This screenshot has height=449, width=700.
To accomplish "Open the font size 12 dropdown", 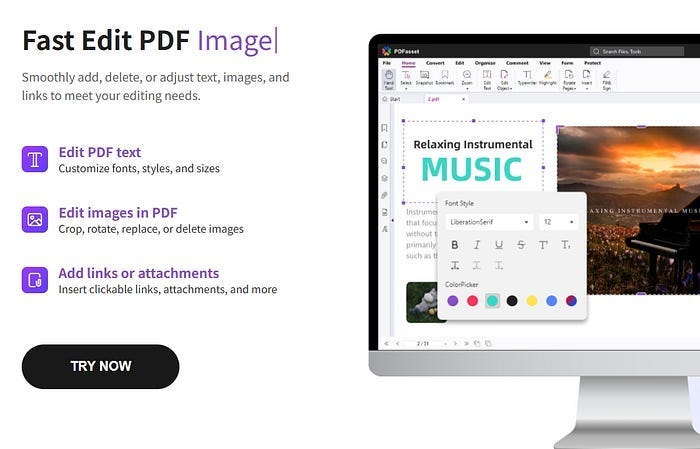I will (x=558, y=222).
